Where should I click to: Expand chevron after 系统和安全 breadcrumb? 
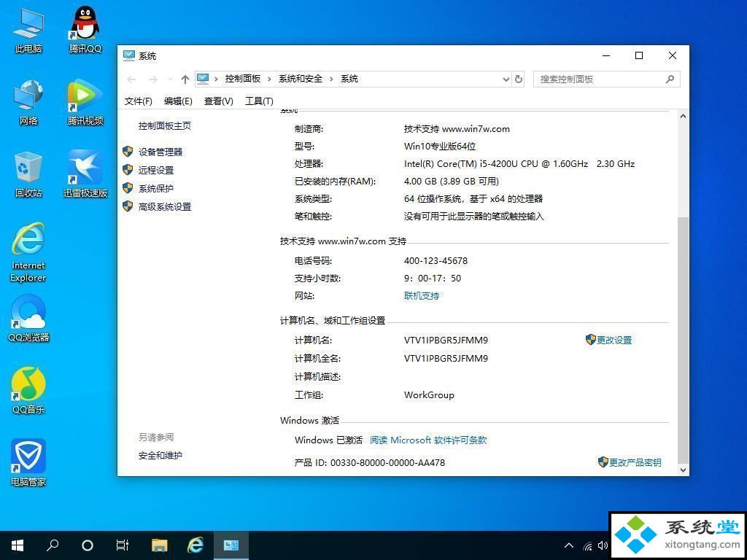click(x=332, y=79)
